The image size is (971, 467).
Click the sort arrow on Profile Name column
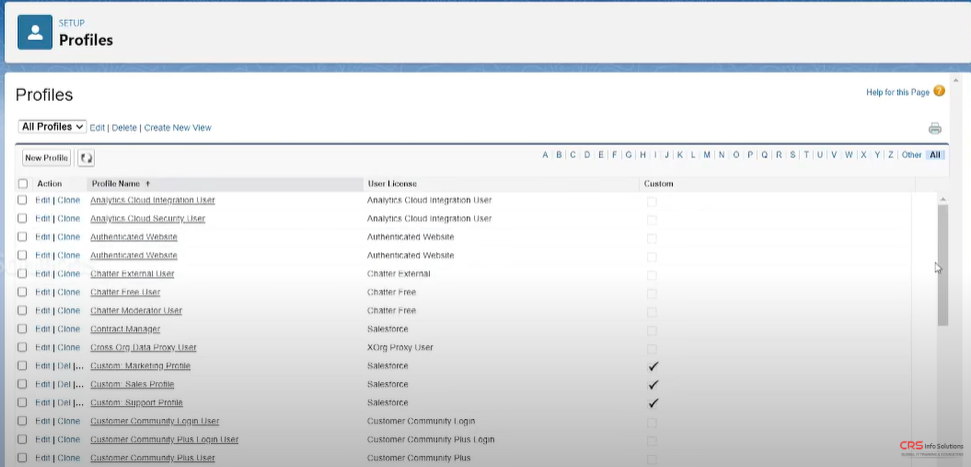pyautogui.click(x=148, y=184)
